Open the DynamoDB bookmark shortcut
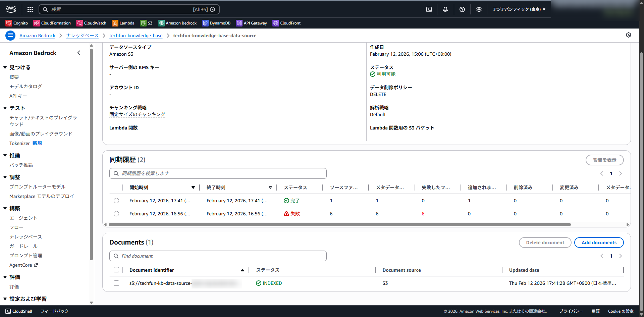The height and width of the screenshot is (317, 644). (x=216, y=23)
